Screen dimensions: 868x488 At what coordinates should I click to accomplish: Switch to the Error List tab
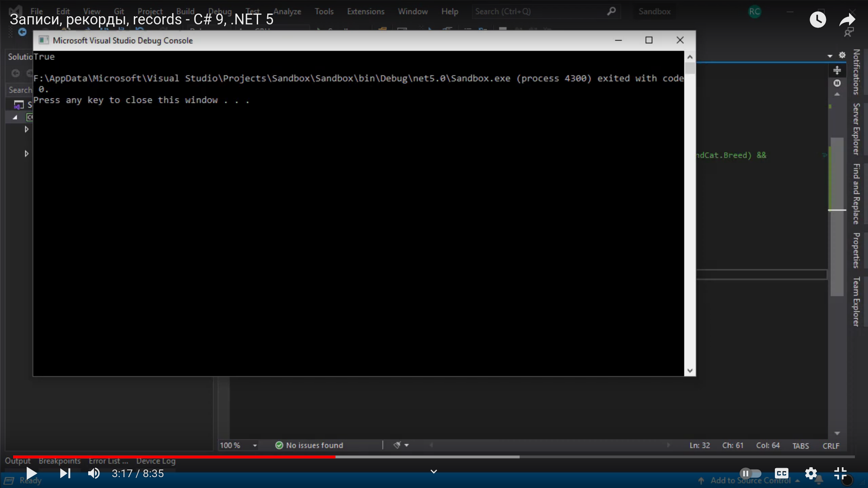108,461
